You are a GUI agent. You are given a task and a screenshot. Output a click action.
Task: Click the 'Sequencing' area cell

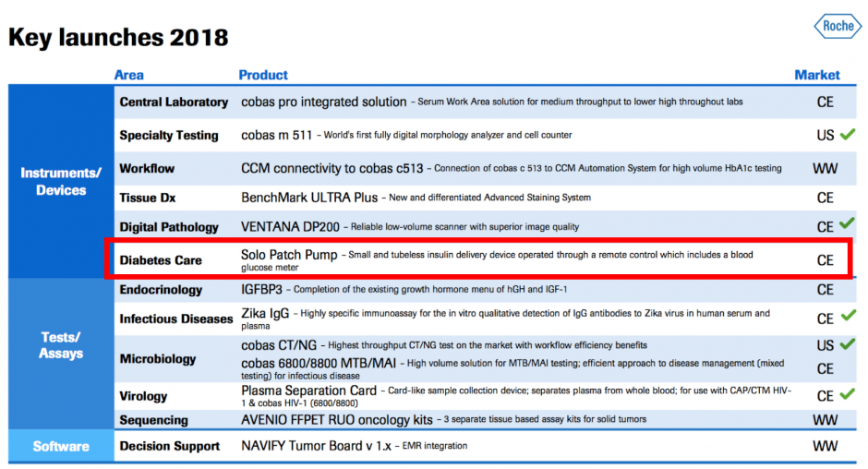[x=154, y=420]
